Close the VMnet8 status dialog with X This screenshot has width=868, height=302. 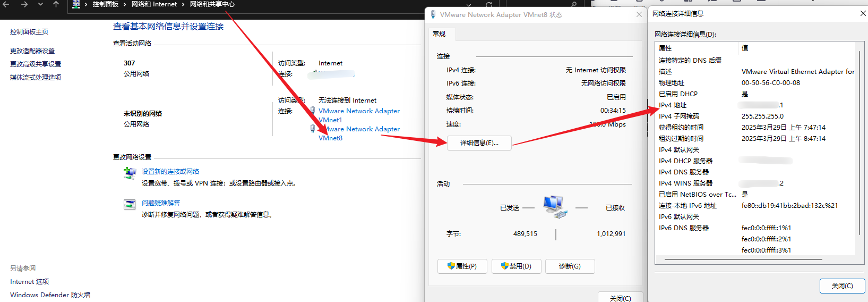pos(639,15)
